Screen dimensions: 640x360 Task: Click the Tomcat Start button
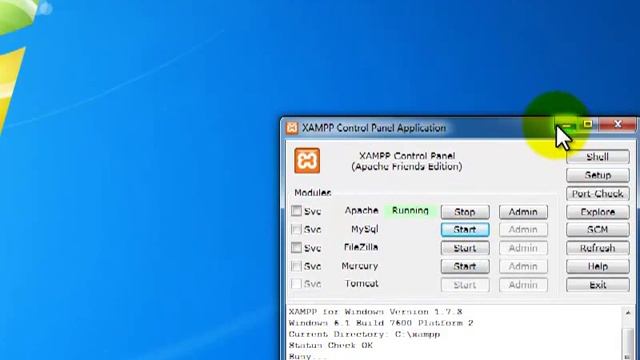465,284
